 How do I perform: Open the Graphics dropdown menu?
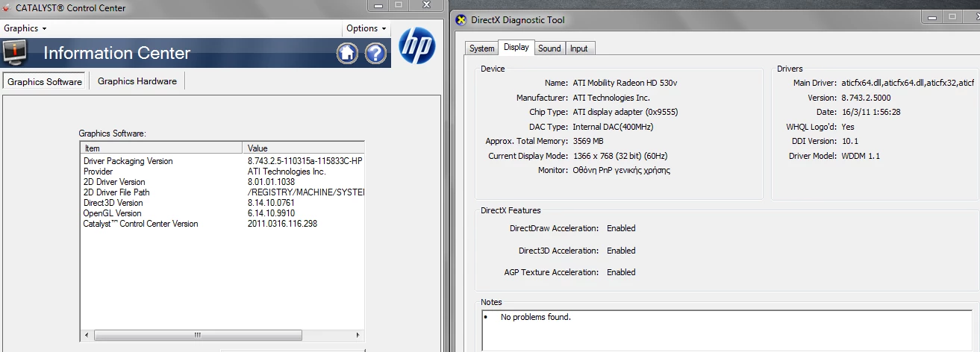(x=25, y=28)
